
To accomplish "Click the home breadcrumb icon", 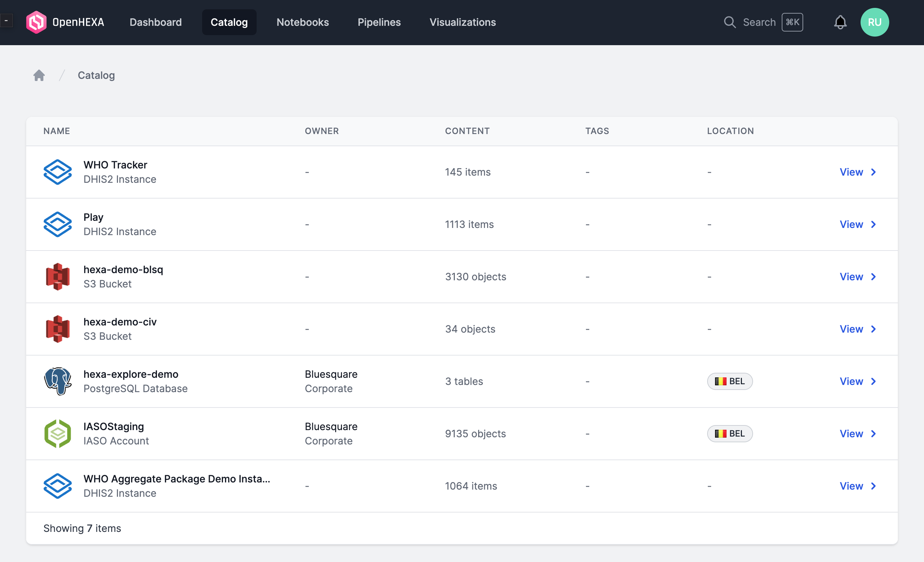I will click(39, 75).
